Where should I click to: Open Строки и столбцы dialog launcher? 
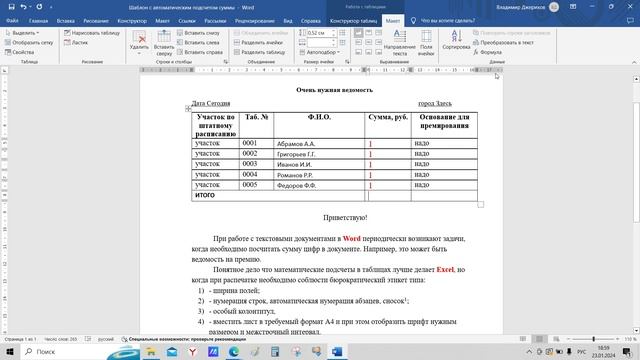point(226,62)
